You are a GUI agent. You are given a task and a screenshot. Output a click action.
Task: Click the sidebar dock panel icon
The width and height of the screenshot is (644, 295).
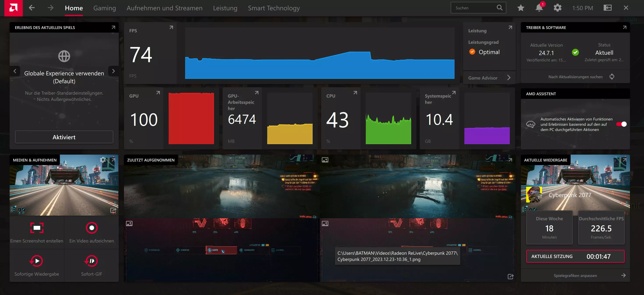coord(607,8)
